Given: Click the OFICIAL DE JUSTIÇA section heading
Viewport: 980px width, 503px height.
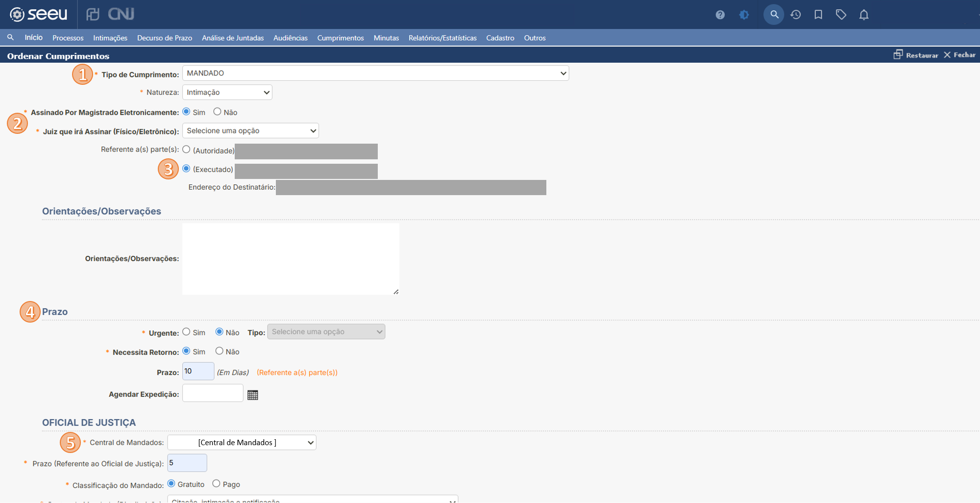Looking at the screenshot, I should click(89, 423).
